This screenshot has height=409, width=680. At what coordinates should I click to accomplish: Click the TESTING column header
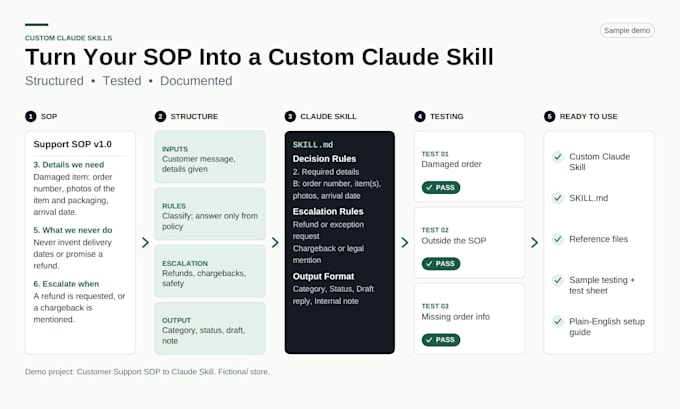tap(446, 116)
